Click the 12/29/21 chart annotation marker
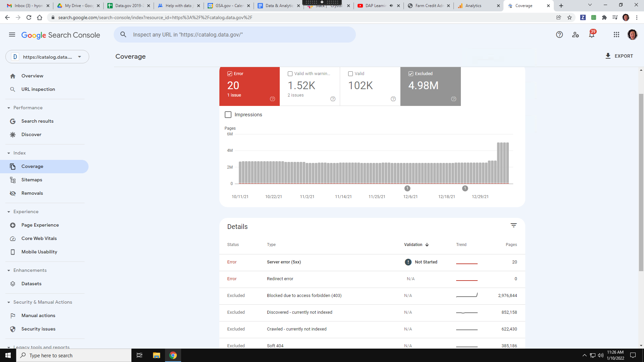 tap(465, 188)
